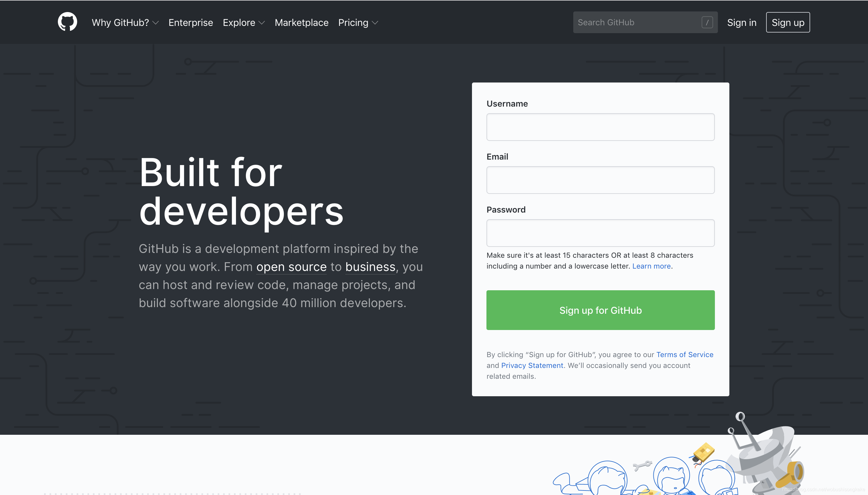Click the slash shortcut key icon
This screenshot has width=868, height=495.
point(707,23)
